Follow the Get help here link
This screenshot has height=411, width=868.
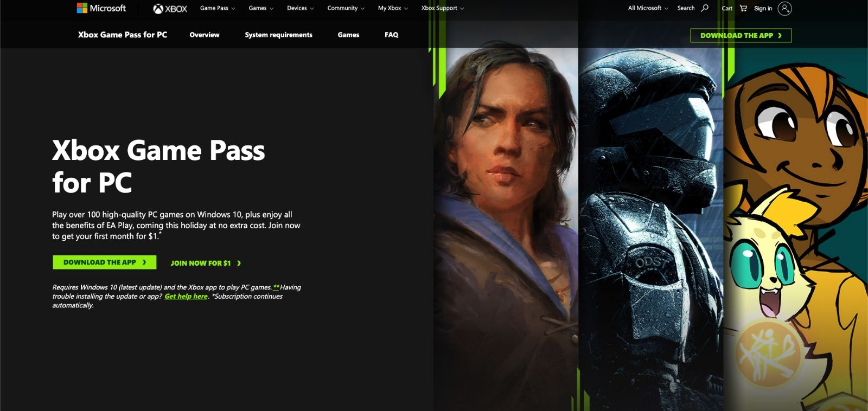click(186, 296)
